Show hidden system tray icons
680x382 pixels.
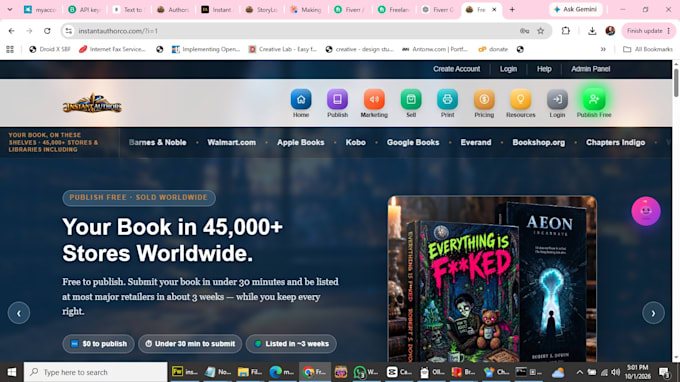[x=579, y=372]
